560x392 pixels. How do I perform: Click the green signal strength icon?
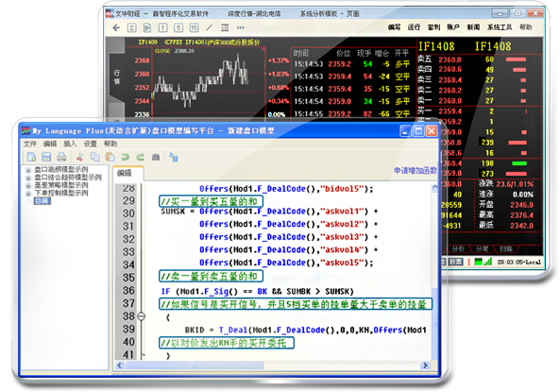click(488, 262)
